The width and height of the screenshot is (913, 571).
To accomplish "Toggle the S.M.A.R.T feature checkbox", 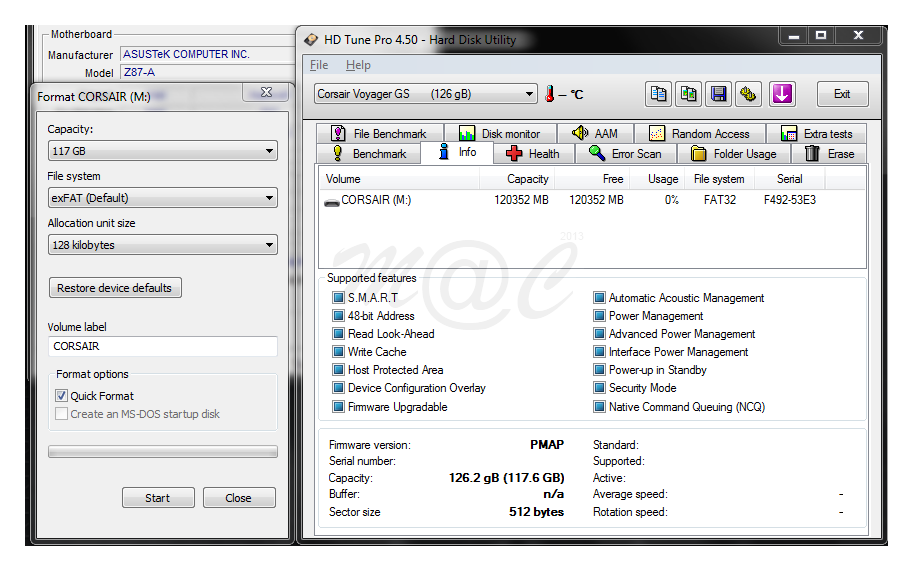I will tap(338, 298).
